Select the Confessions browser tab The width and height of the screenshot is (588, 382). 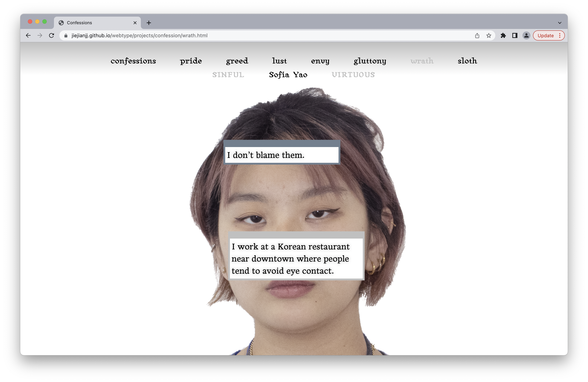click(97, 23)
